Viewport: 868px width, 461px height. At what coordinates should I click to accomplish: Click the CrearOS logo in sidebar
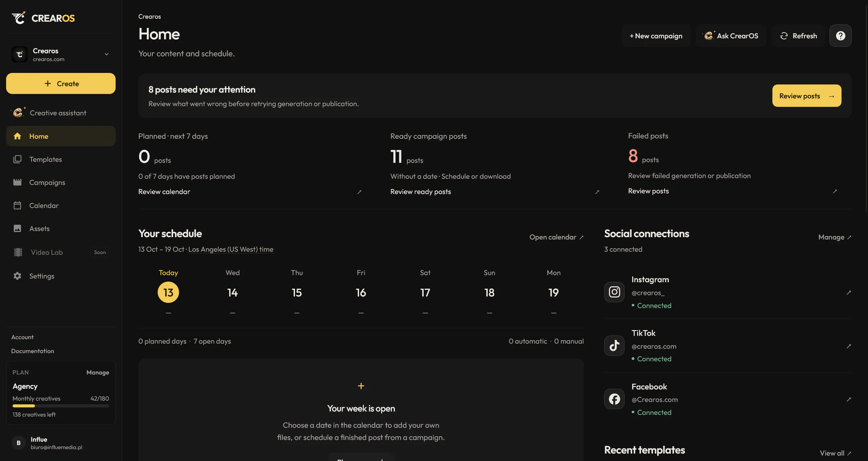coord(43,18)
